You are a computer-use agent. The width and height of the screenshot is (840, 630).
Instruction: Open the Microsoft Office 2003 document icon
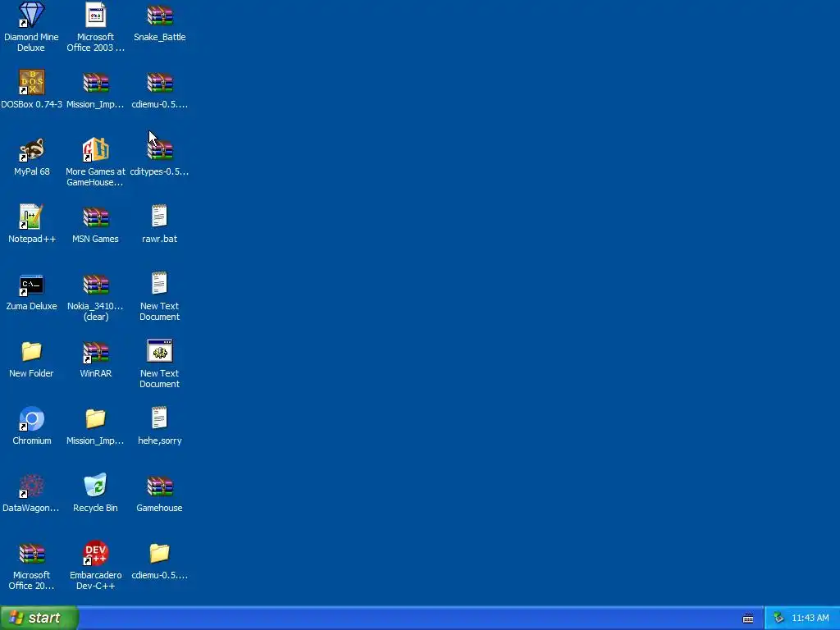point(95,15)
